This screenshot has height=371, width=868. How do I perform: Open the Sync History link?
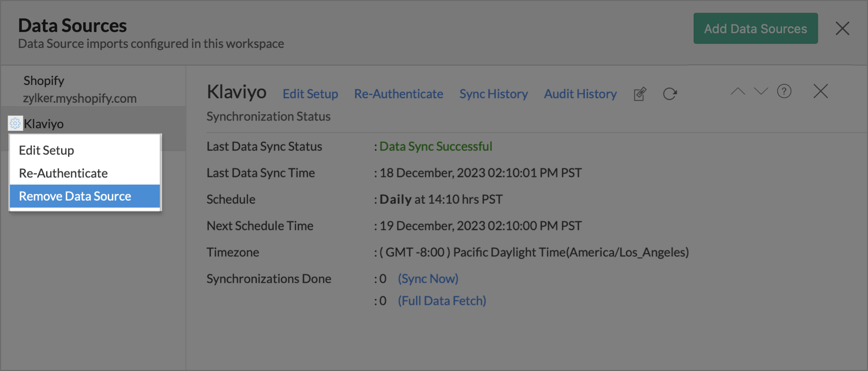tap(494, 94)
